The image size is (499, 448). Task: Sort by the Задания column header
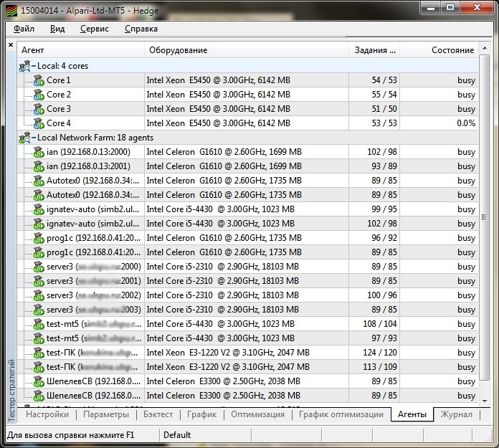(374, 50)
